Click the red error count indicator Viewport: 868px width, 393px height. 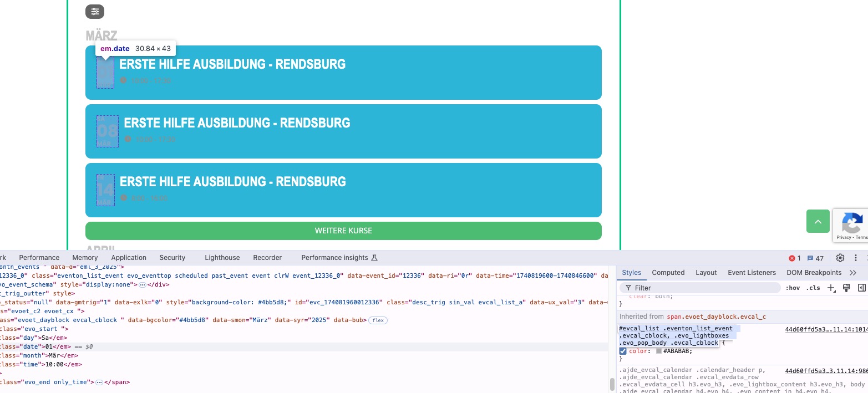(795, 258)
